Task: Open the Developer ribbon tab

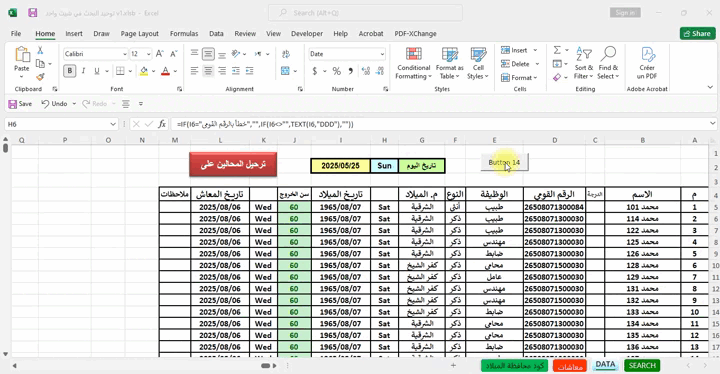Action: [307, 34]
